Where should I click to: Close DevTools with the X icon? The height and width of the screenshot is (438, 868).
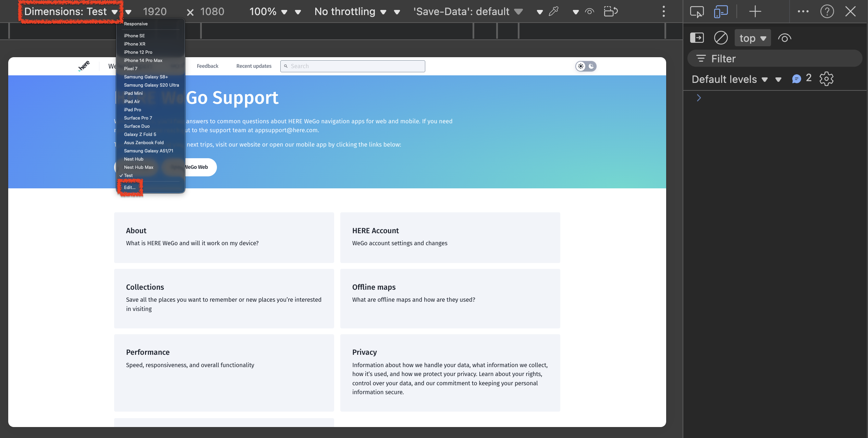point(851,12)
